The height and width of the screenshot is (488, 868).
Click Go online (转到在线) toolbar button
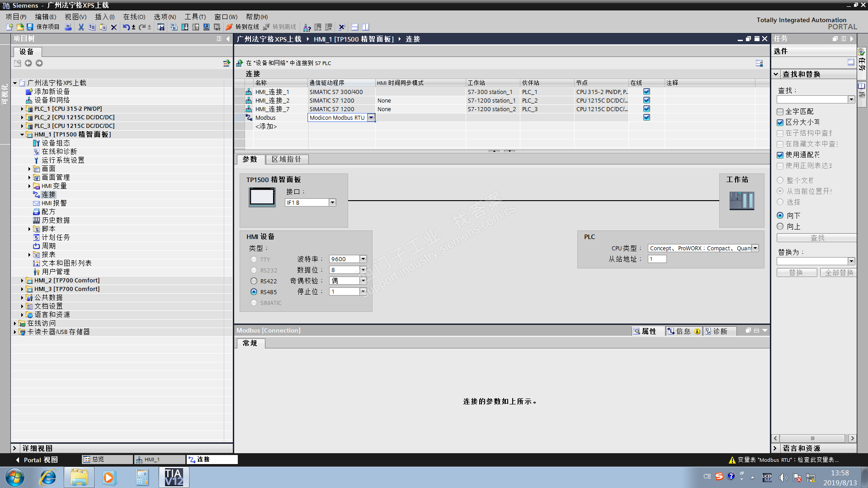pos(242,27)
